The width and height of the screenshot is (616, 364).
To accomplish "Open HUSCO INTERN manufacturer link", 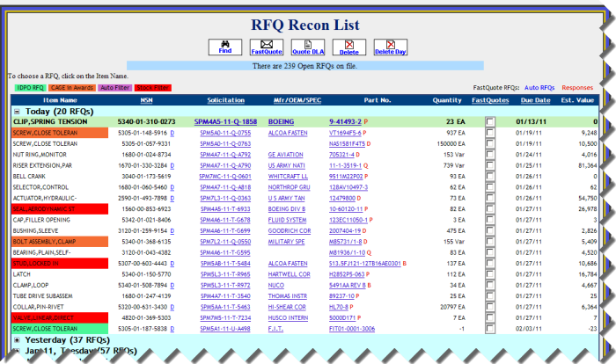I will click(x=288, y=317).
